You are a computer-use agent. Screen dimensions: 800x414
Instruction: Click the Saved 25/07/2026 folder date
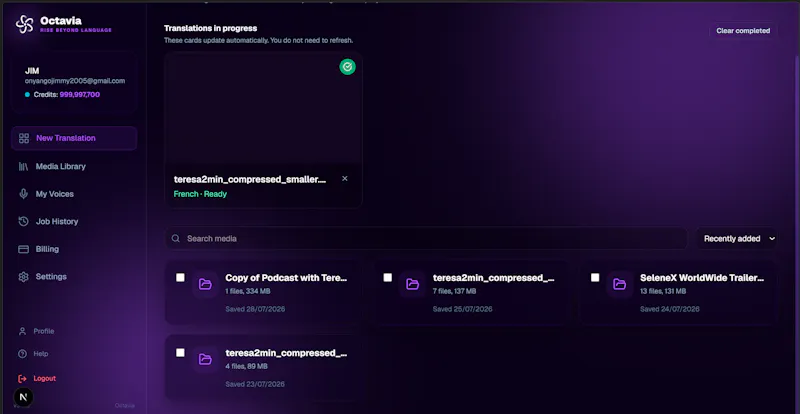coord(462,309)
